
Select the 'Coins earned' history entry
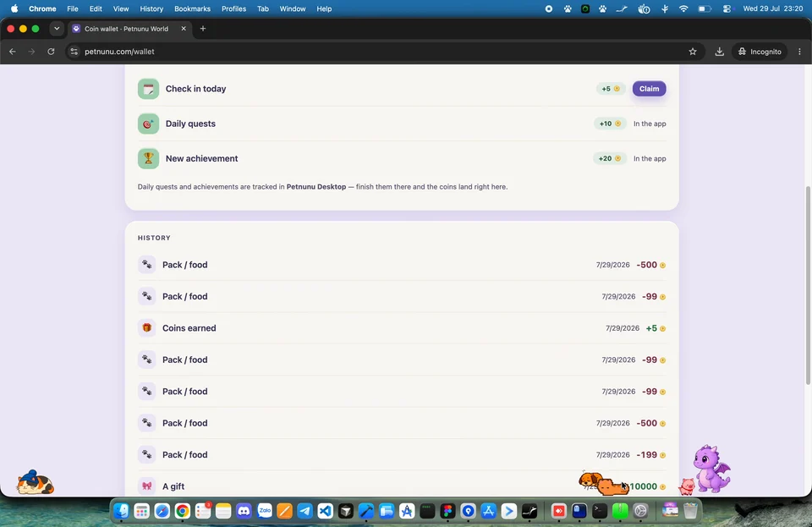402,328
